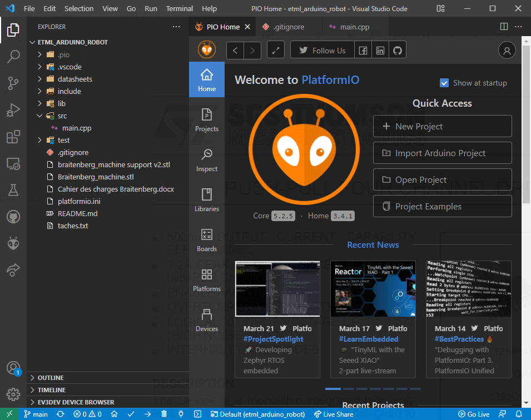The height and width of the screenshot is (420, 531).
Task: Open the Reactor TinyML news thumbnail
Action: [373, 289]
